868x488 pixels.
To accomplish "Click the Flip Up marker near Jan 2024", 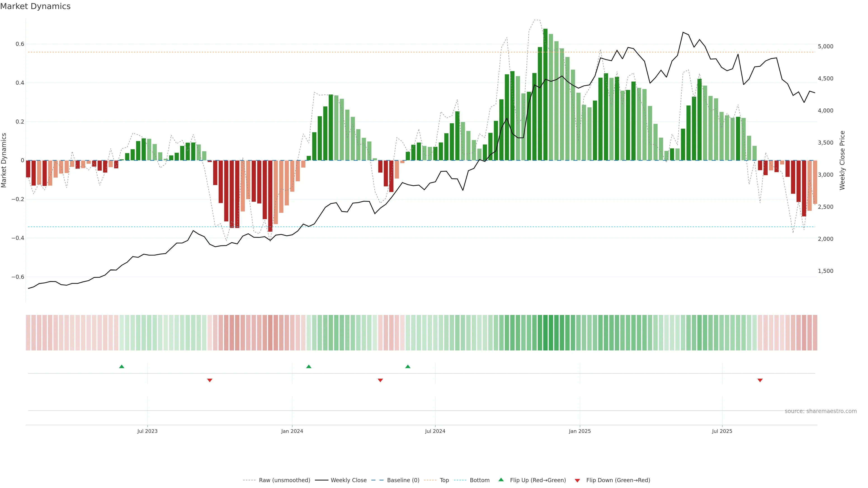I will point(309,366).
